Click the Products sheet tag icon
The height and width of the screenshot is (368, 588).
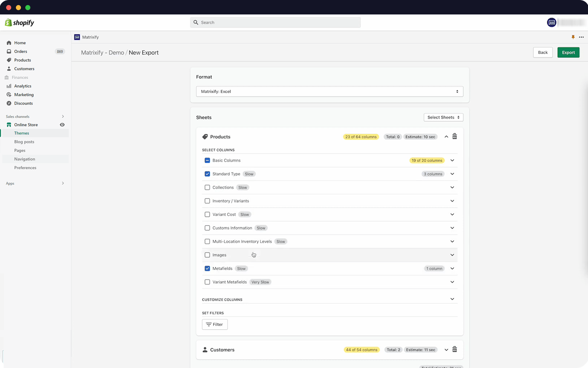coord(205,137)
